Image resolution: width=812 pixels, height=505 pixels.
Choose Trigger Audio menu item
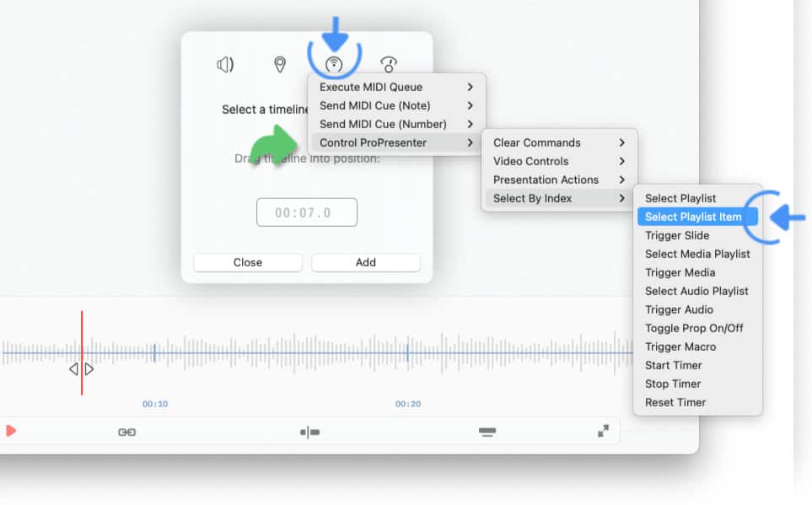pyautogui.click(x=697, y=309)
